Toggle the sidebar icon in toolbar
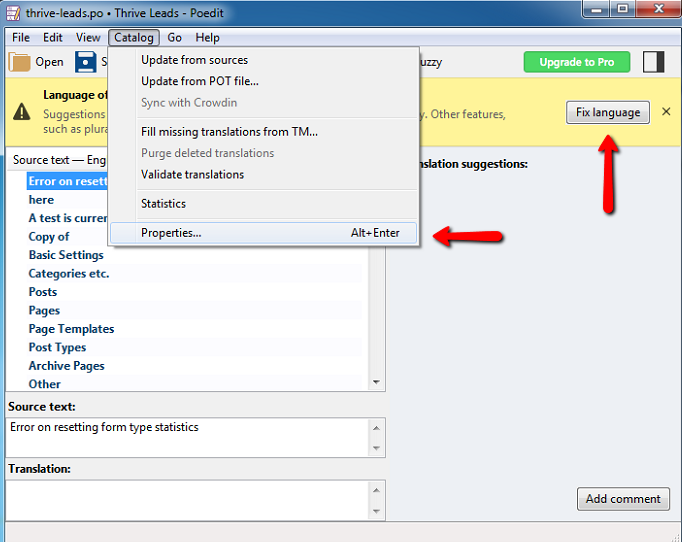Screen dimensions: 682x542 653,62
